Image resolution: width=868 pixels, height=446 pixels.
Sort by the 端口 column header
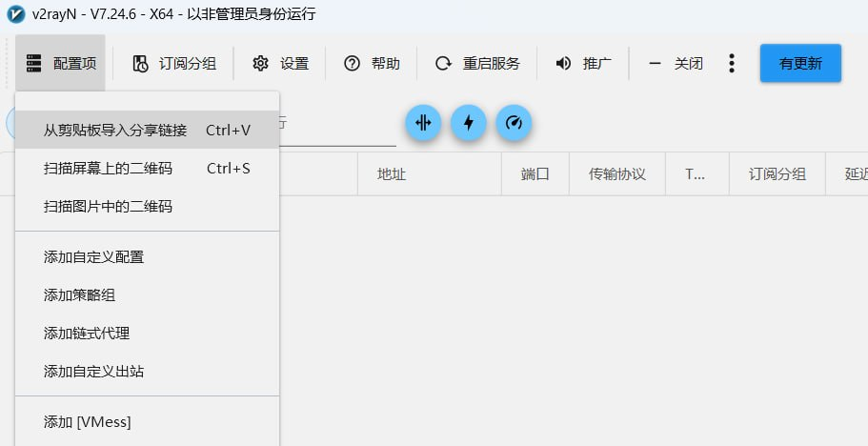pos(535,174)
